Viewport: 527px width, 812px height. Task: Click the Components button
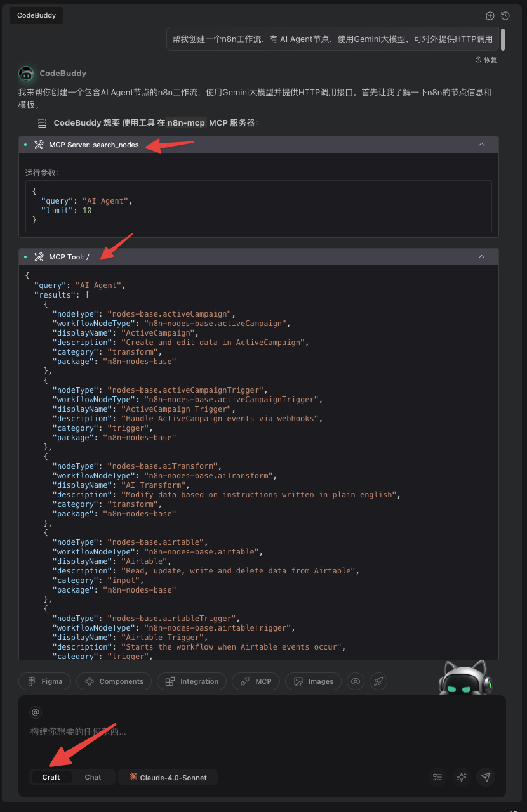click(x=114, y=681)
